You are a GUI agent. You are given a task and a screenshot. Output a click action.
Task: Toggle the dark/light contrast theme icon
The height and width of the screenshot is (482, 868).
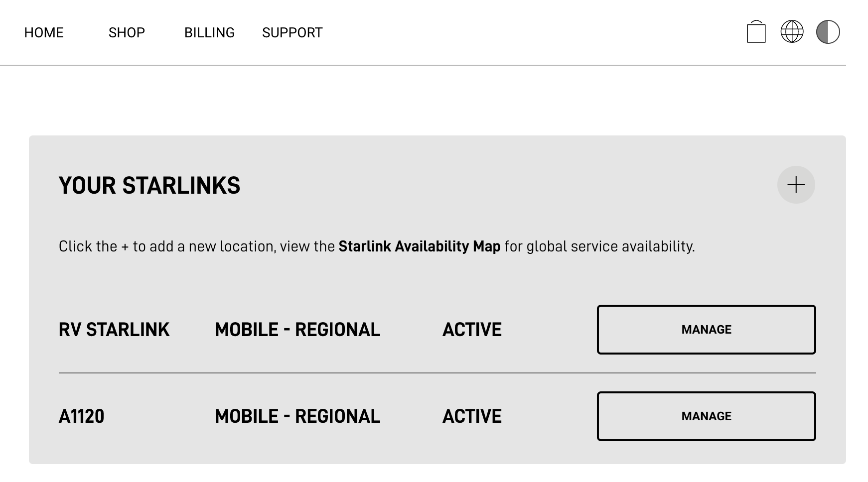[x=828, y=32]
